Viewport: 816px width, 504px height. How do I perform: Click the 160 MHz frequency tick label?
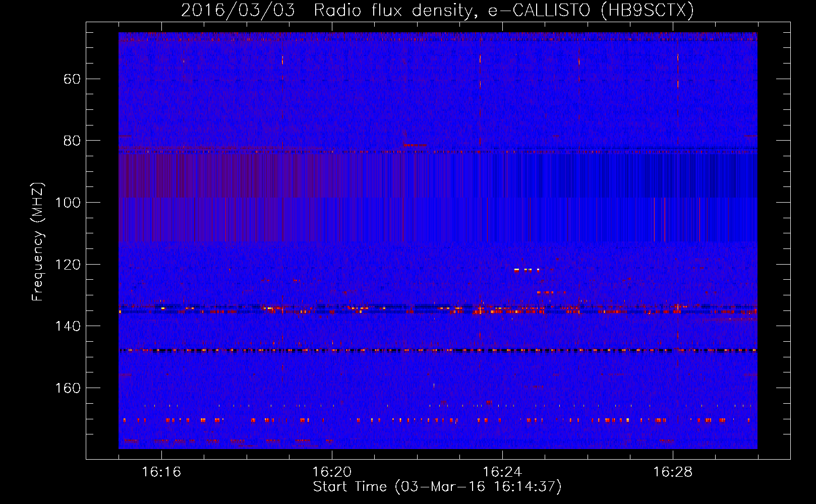click(x=68, y=388)
